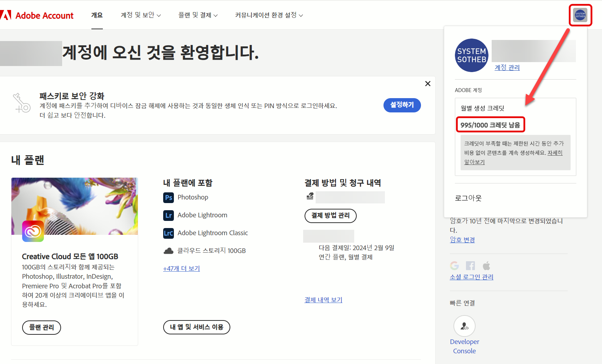Click the 암호 변경 link
This screenshot has height=364, width=602.
[462, 240]
